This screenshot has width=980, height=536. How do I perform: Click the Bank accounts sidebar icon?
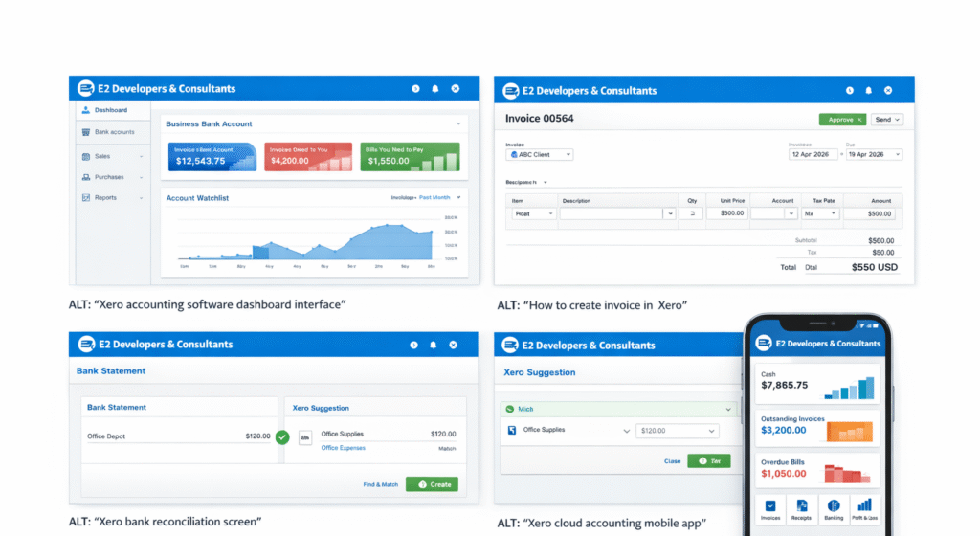85,132
